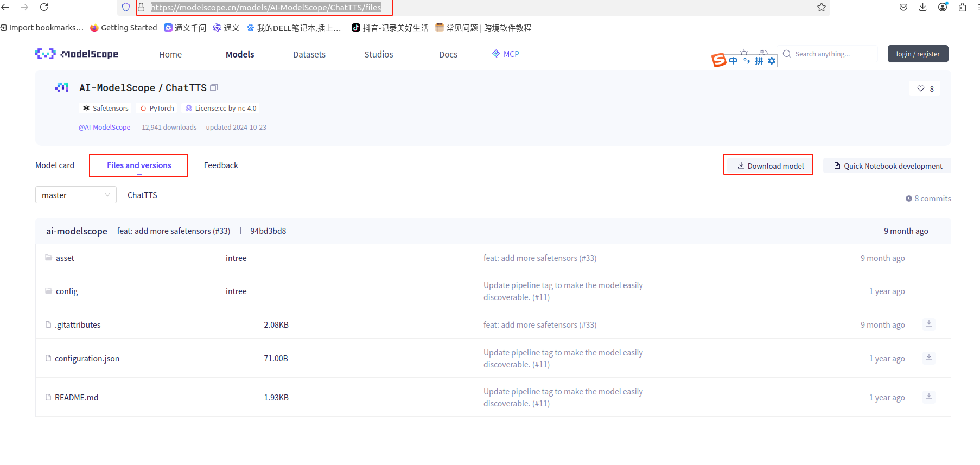Open the .gitattributes file
This screenshot has width=980, height=465.
coord(78,325)
